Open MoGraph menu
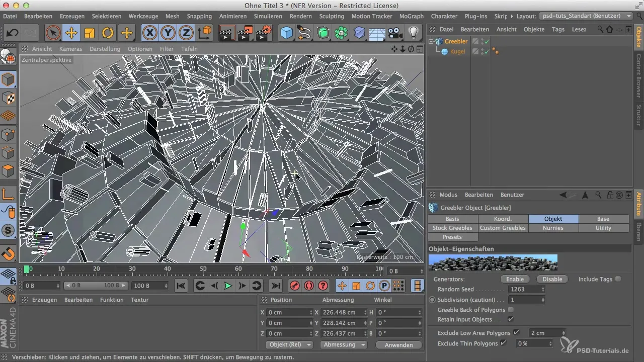This screenshot has height=362, width=644. coord(412,16)
